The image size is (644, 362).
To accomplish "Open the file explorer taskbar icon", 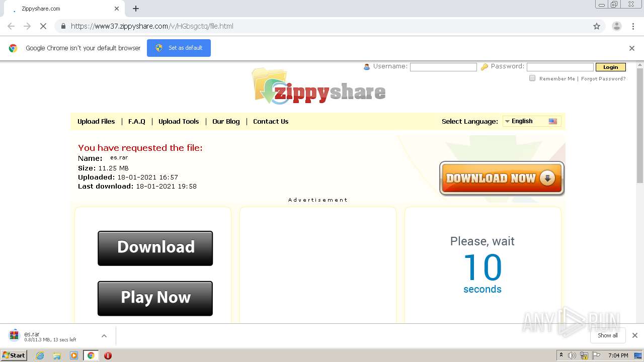I will coord(57,355).
